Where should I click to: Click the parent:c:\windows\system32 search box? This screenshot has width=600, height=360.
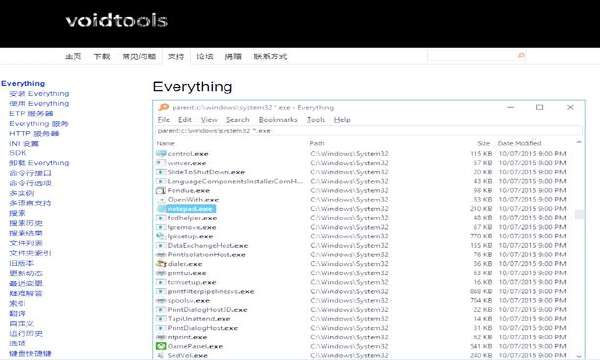[x=369, y=131]
